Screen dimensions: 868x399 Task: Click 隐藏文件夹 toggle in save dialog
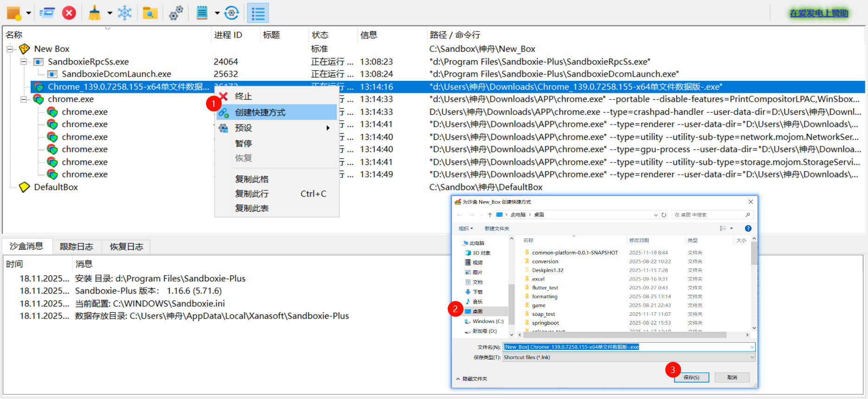[472, 379]
